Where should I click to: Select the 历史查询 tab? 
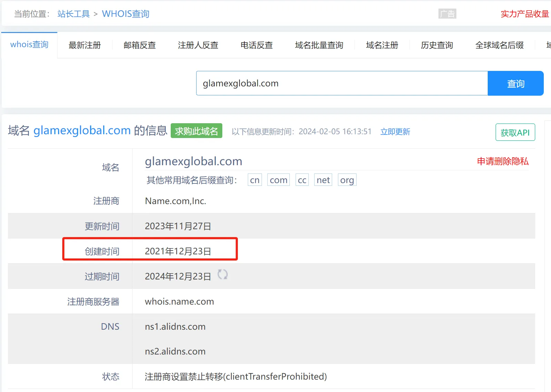coord(437,45)
